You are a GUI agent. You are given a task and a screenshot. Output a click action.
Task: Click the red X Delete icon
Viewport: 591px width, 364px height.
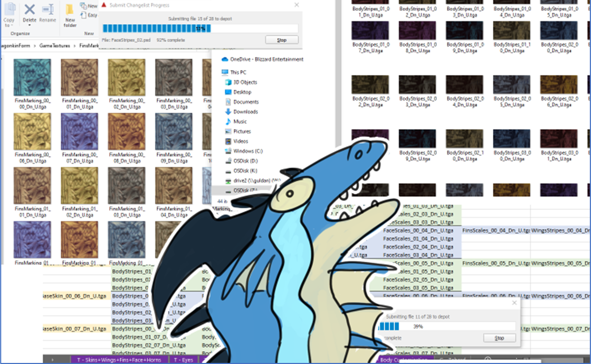[30, 9]
